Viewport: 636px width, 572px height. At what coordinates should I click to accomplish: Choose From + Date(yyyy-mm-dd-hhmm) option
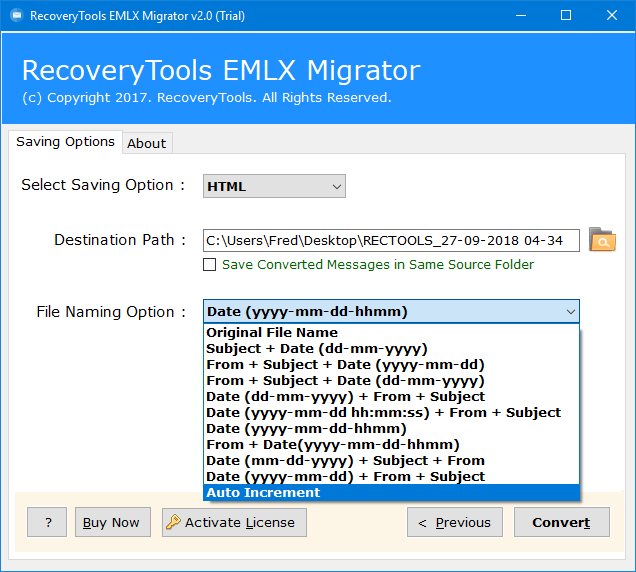391,445
